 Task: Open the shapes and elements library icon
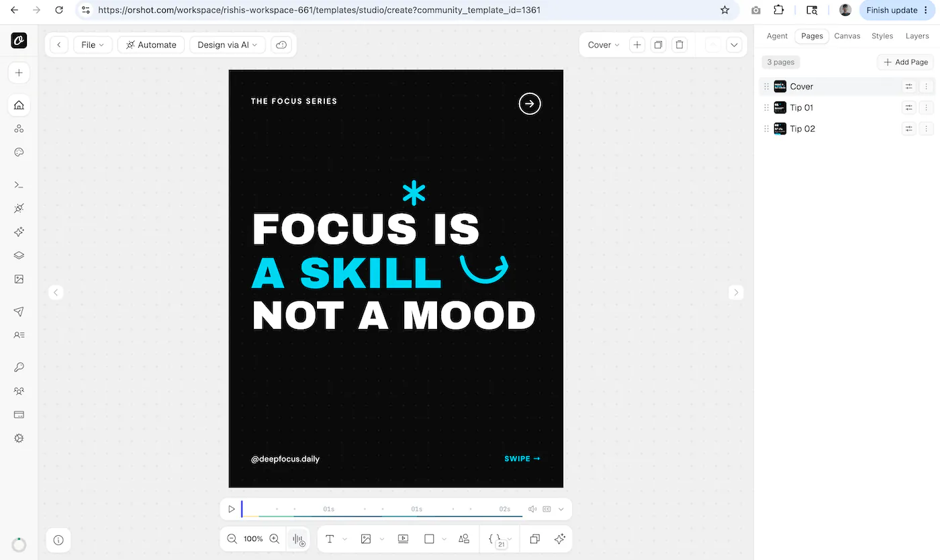(x=464, y=539)
